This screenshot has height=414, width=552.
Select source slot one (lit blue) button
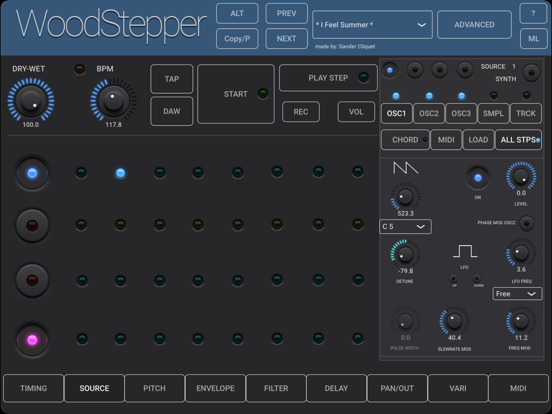389,70
